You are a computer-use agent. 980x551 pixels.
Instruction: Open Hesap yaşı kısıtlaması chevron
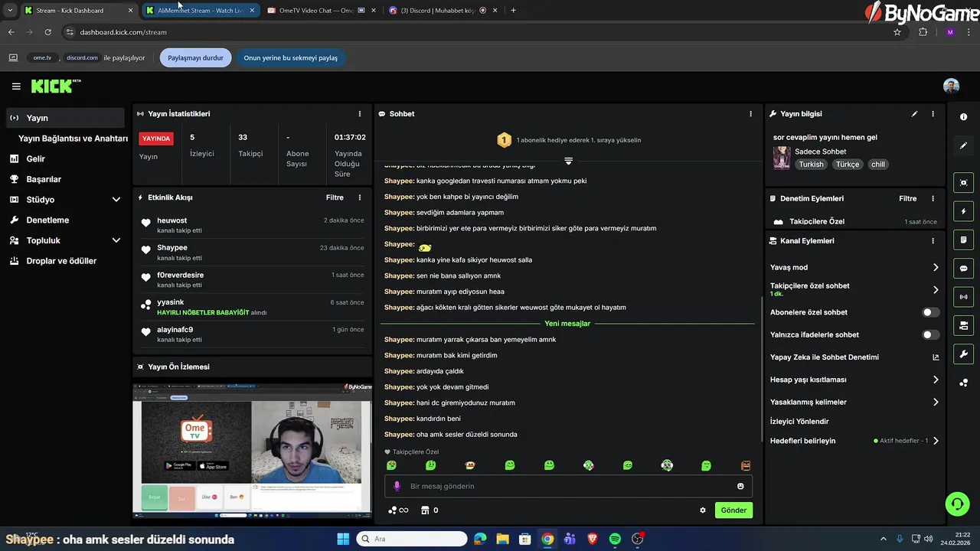tap(935, 380)
